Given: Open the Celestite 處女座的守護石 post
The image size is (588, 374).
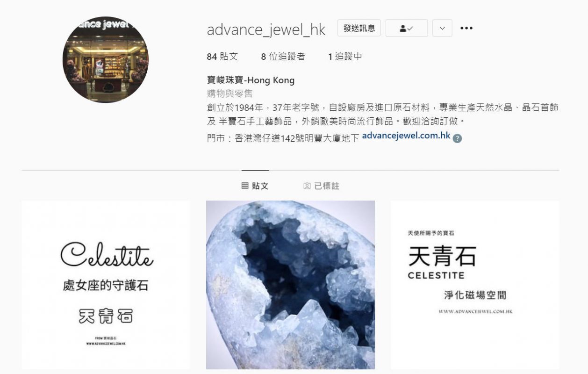Looking at the screenshot, I should [x=106, y=285].
